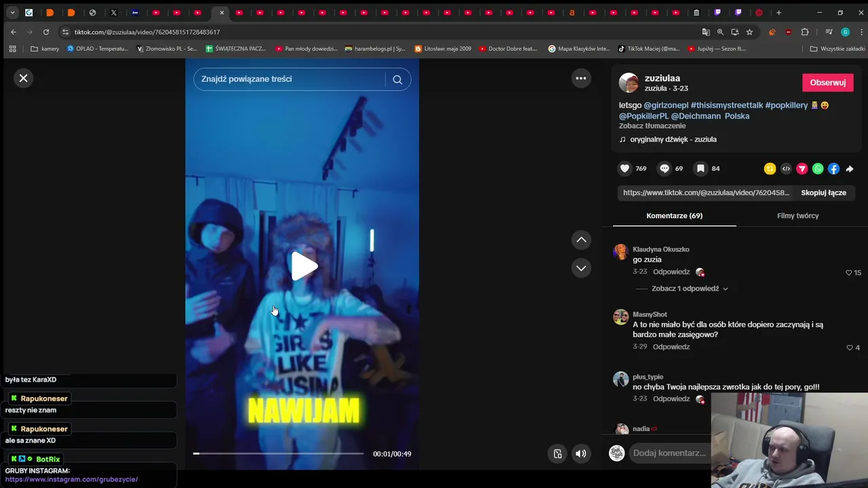Open comments via the speech bubble icon
Screen dimensions: 868x488
coord(665,169)
